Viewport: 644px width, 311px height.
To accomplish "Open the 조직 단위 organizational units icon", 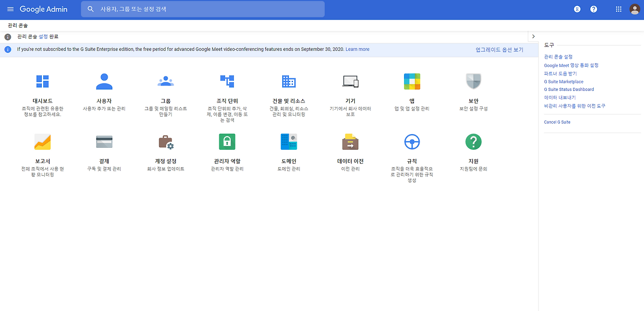I will coord(227,81).
